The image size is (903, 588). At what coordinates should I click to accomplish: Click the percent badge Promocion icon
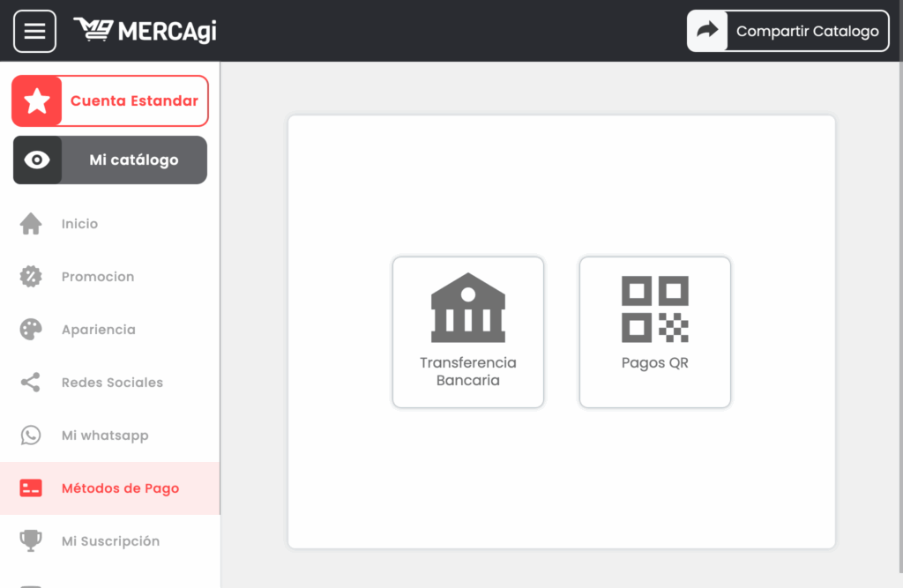click(31, 277)
